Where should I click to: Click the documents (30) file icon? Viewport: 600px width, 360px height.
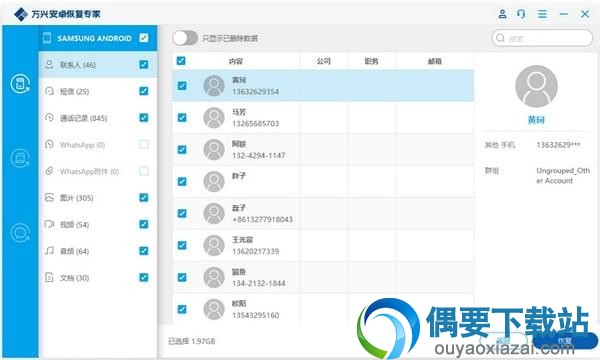tap(49, 277)
